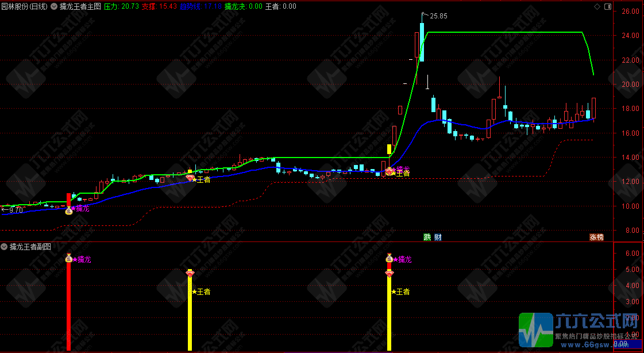Click the 9.70 low price label

pyautogui.click(x=15, y=210)
